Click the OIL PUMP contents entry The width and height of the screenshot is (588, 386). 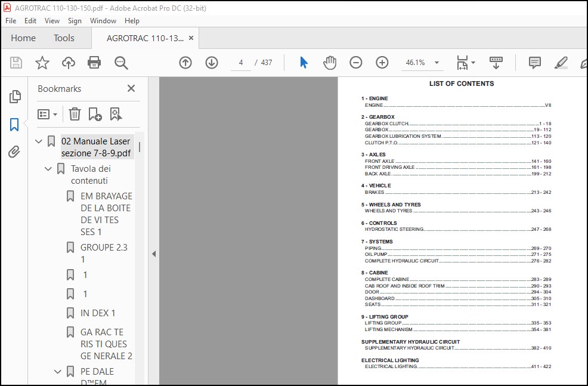pyautogui.click(x=458, y=254)
